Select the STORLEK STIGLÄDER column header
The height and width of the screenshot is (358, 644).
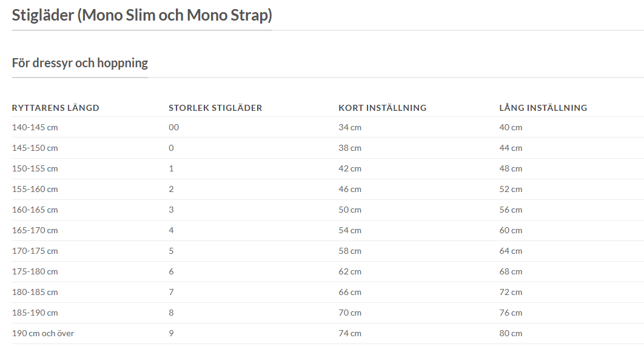pyautogui.click(x=215, y=108)
